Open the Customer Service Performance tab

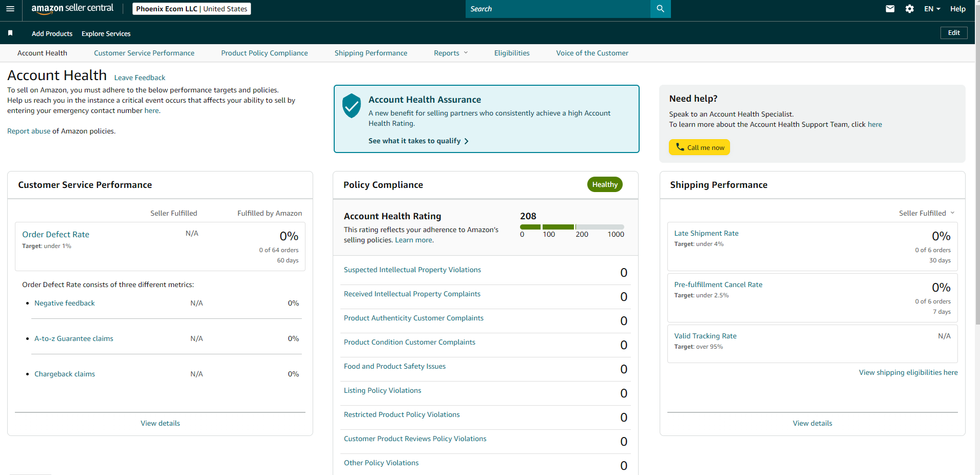click(x=144, y=53)
